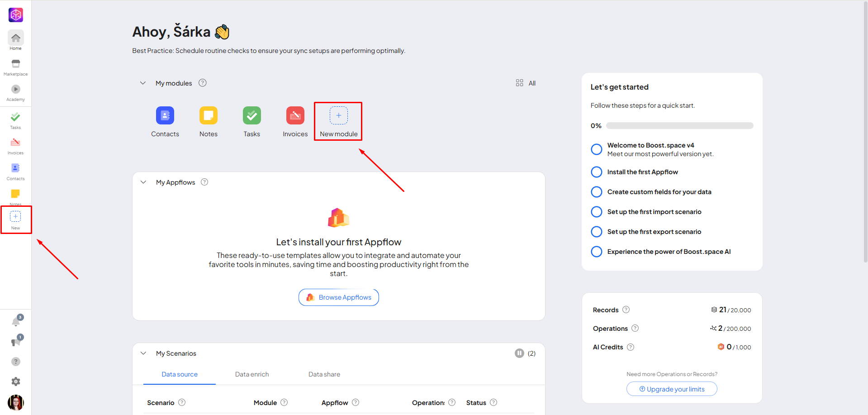This screenshot has width=868, height=415.
Task: Click the AI Credits count 0/1,000
Action: [735, 347]
